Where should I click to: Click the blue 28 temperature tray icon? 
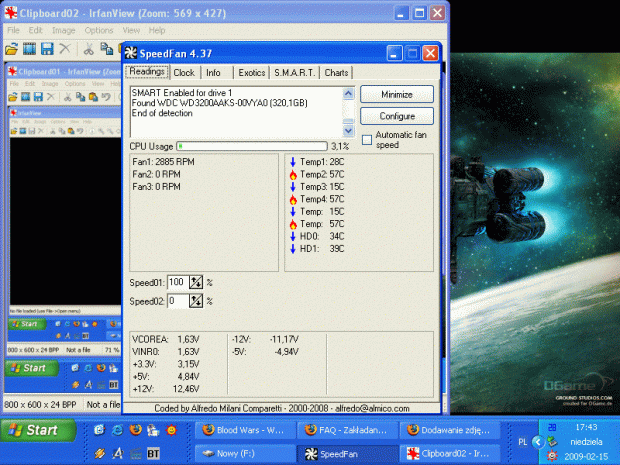(x=552, y=427)
